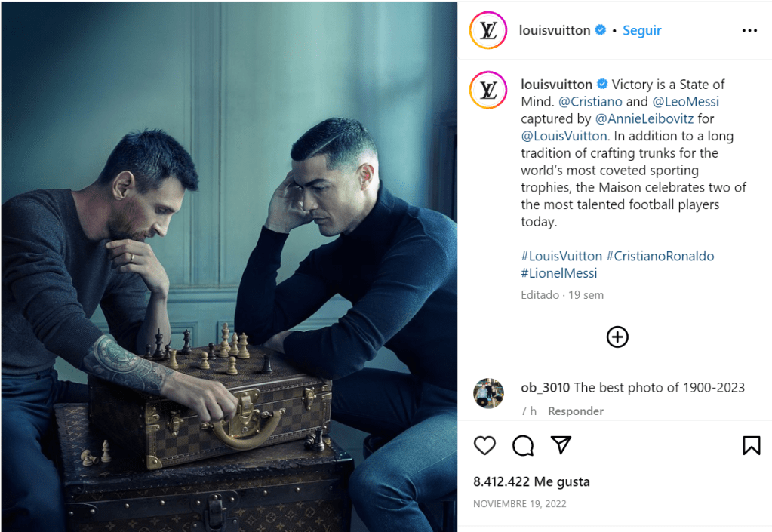The width and height of the screenshot is (772, 532).
Task: Open the comment bubble icon
Action: pos(522,446)
